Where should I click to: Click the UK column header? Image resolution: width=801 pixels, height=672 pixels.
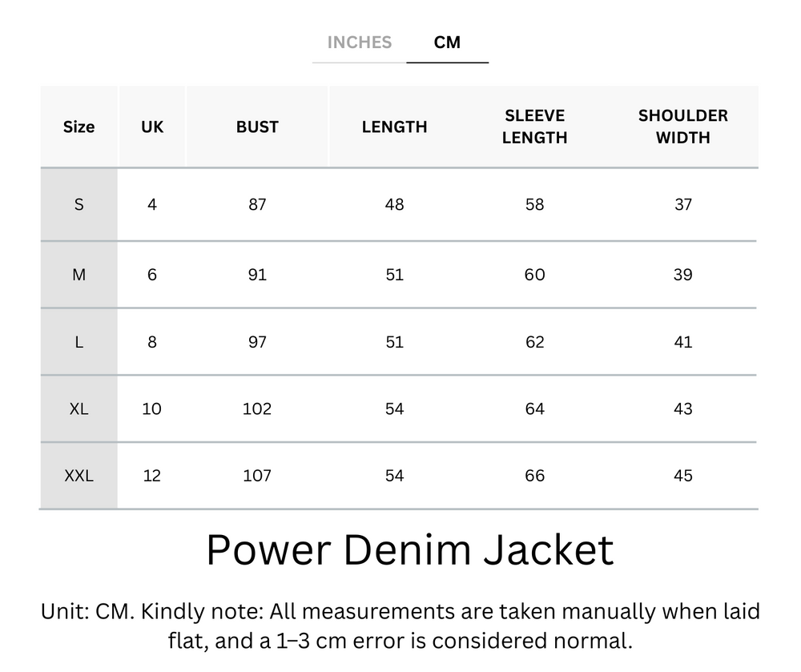pos(152,127)
